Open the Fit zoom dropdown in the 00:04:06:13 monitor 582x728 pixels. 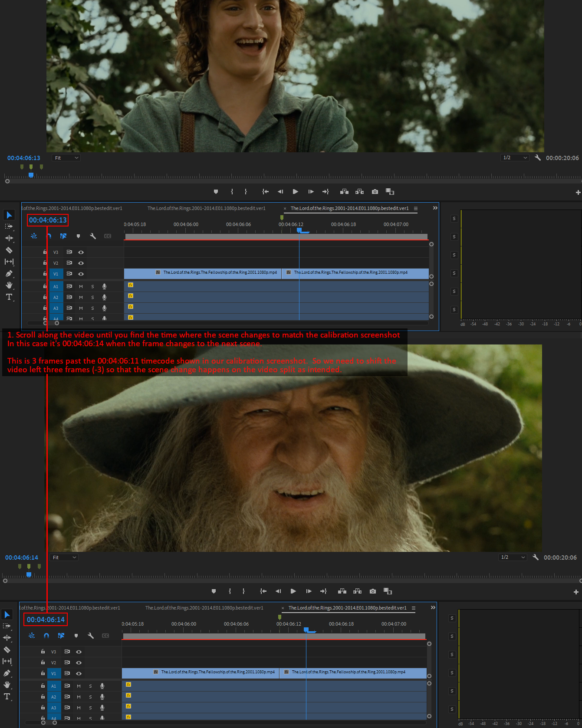(x=66, y=158)
